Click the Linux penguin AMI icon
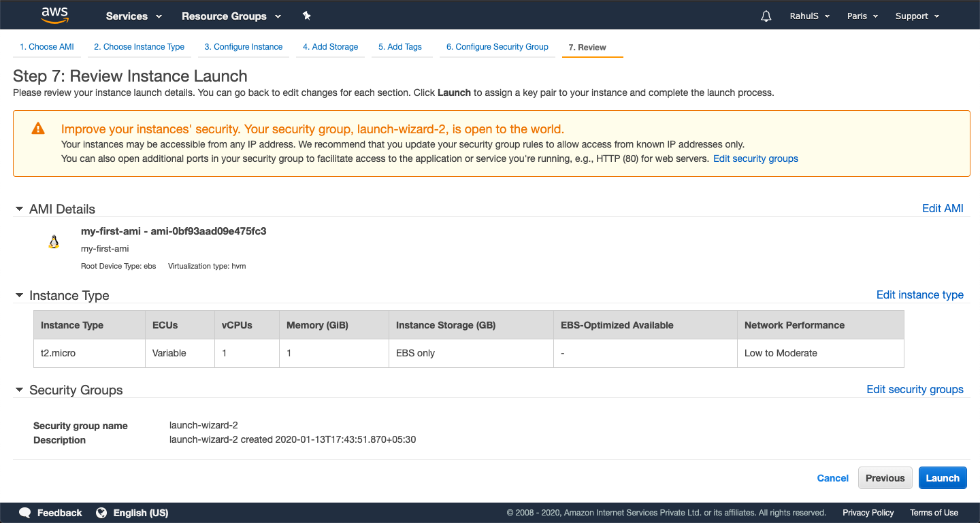 54,241
